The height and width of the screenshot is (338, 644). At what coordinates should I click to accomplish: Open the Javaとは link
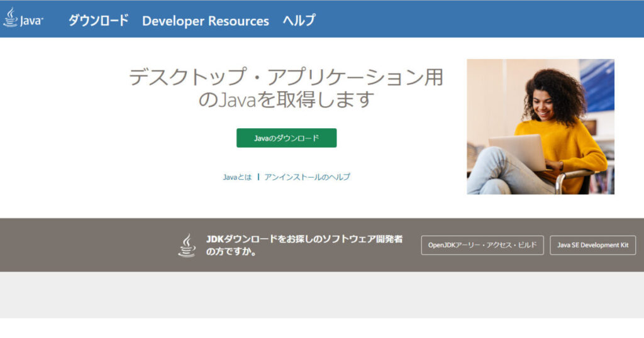point(237,177)
